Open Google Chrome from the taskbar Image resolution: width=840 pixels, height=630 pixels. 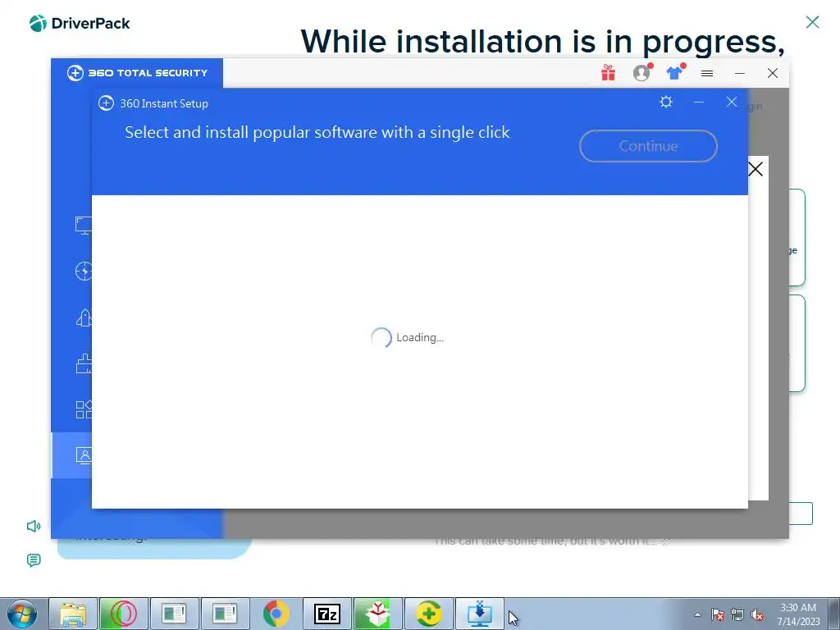pos(276,614)
